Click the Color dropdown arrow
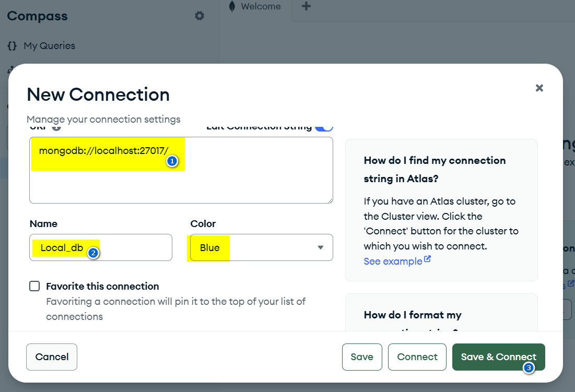 tap(321, 247)
